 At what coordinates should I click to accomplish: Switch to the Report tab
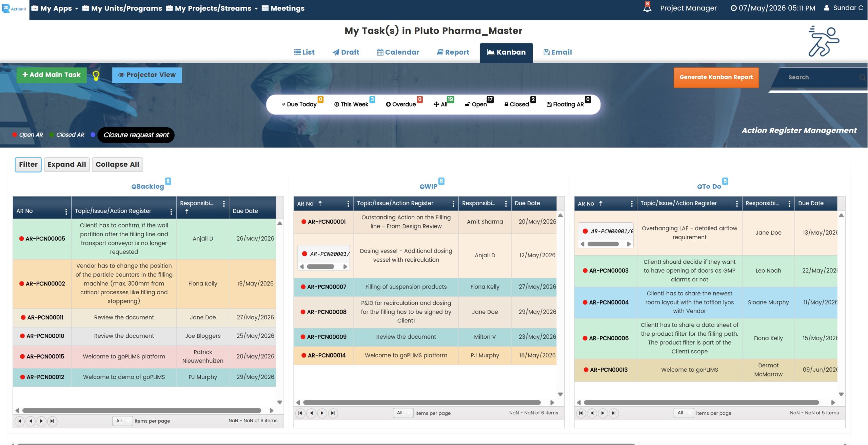click(x=453, y=52)
